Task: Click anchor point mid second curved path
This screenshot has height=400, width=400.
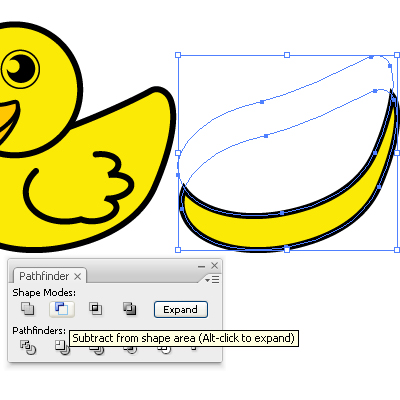Action: tap(266, 136)
